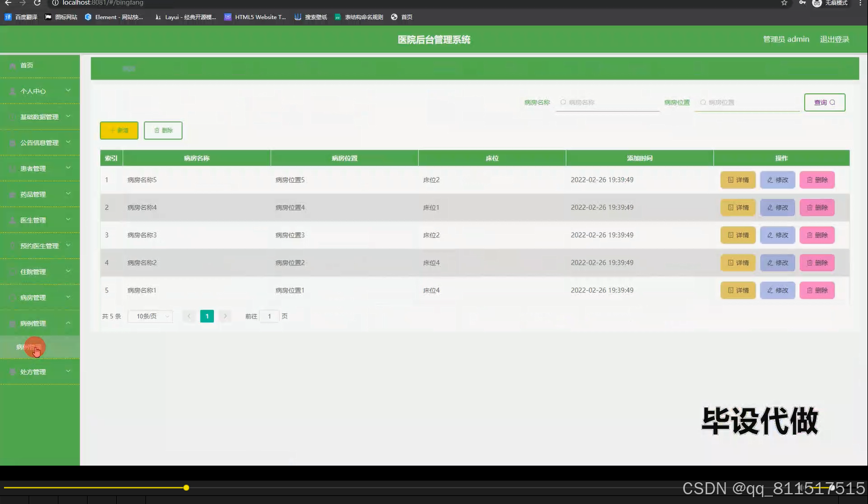
Task: Click the 床位 column header
Action: click(492, 158)
